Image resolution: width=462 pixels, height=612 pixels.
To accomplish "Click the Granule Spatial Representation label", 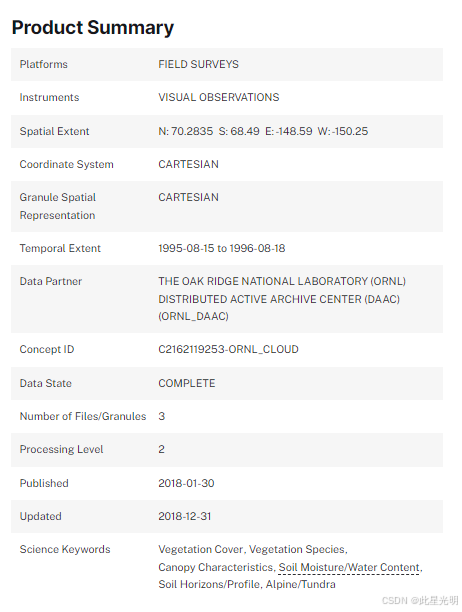I will pyautogui.click(x=58, y=206).
